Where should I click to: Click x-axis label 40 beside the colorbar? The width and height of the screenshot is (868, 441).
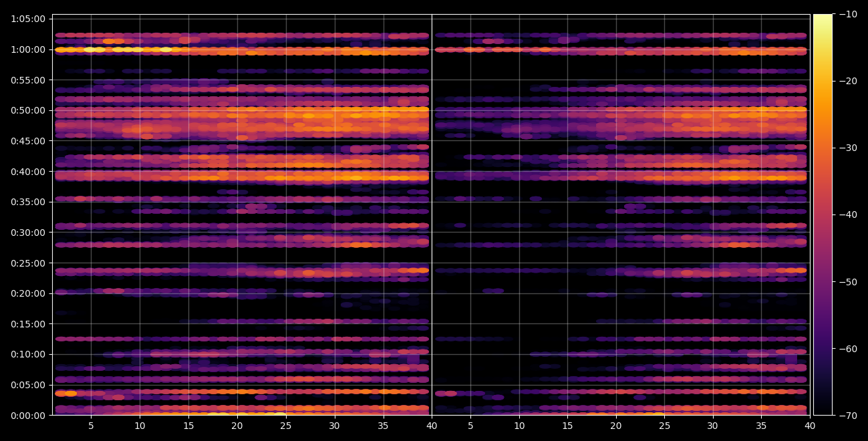810,426
